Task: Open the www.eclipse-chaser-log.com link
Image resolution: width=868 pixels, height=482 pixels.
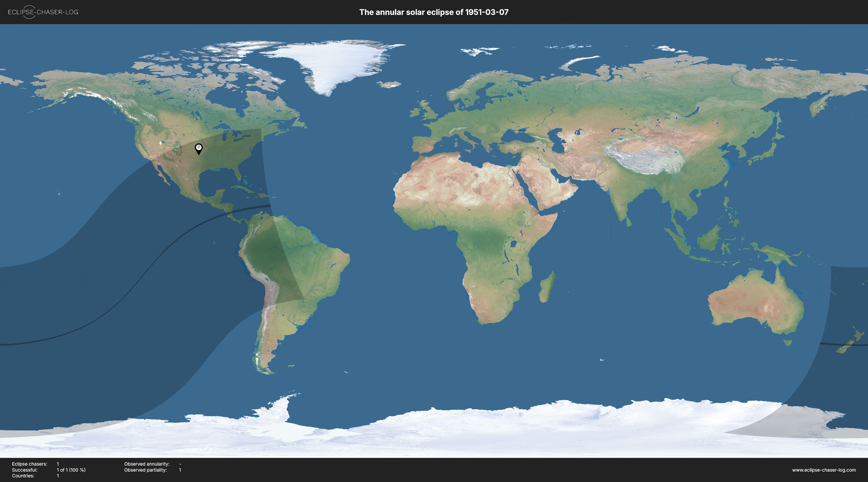Action: point(824,470)
